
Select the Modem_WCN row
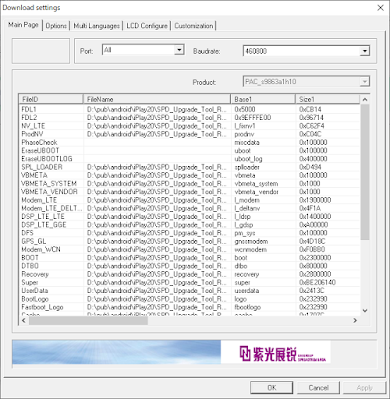pos(189,249)
